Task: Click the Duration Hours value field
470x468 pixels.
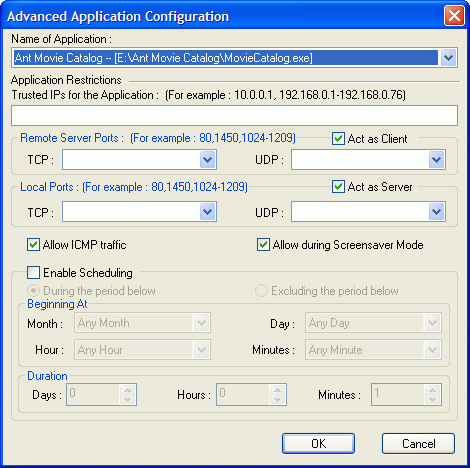Action: point(243,394)
